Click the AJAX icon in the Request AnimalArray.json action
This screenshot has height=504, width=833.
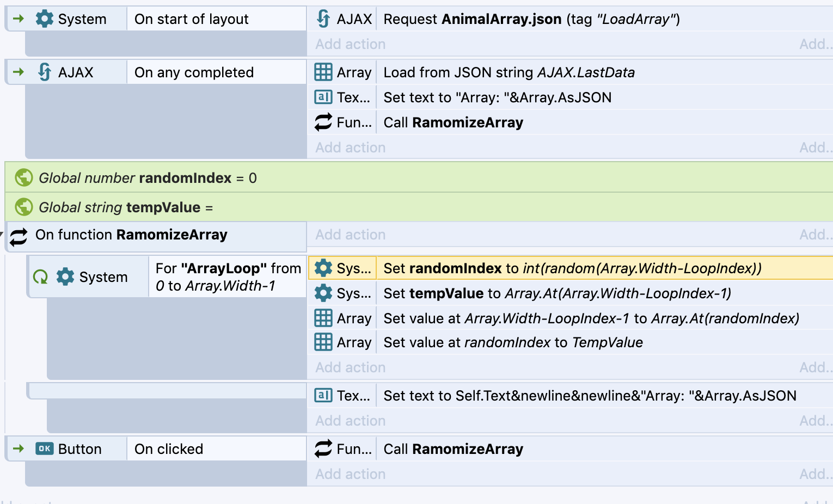[323, 19]
